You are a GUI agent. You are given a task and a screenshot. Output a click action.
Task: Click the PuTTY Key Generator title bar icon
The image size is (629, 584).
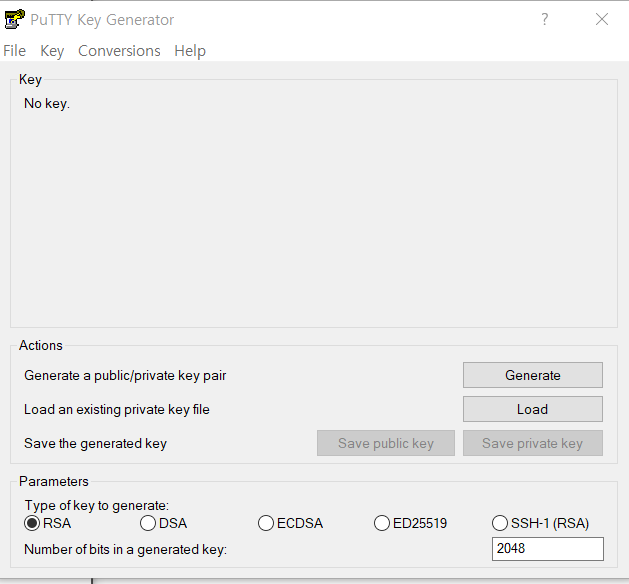click(x=14, y=19)
